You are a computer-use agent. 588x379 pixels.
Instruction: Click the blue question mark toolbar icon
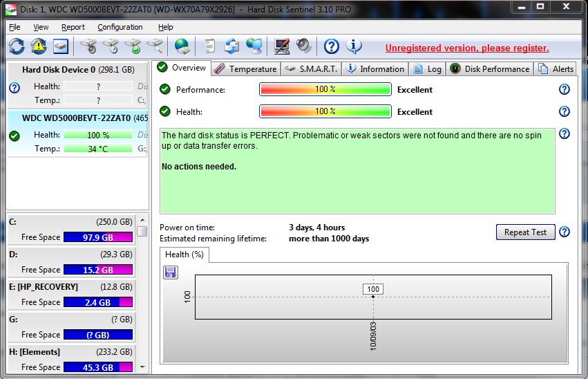tap(332, 46)
